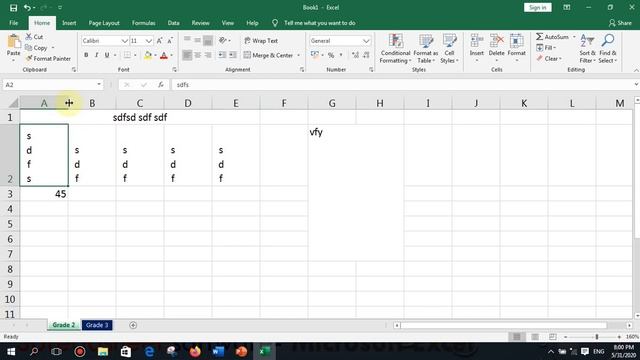Switch to the Insert tab
This screenshot has width=640, height=360.
pyautogui.click(x=69, y=23)
